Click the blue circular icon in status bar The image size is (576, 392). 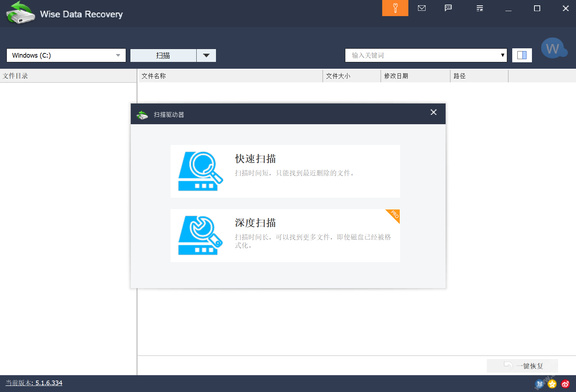click(539, 384)
